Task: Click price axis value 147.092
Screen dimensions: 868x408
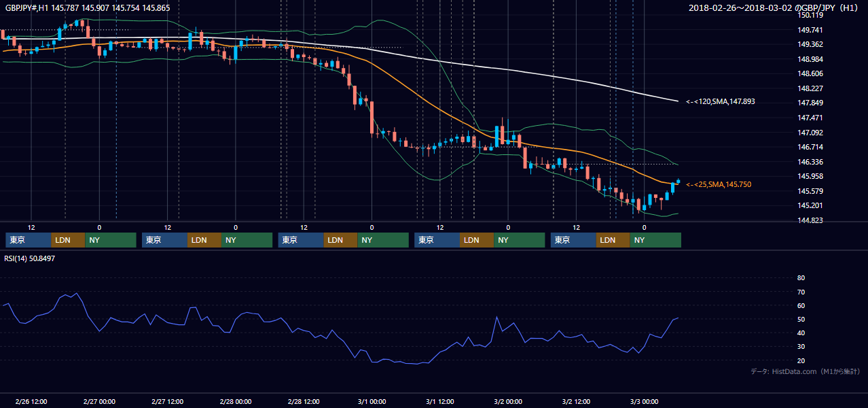Action: (810, 133)
